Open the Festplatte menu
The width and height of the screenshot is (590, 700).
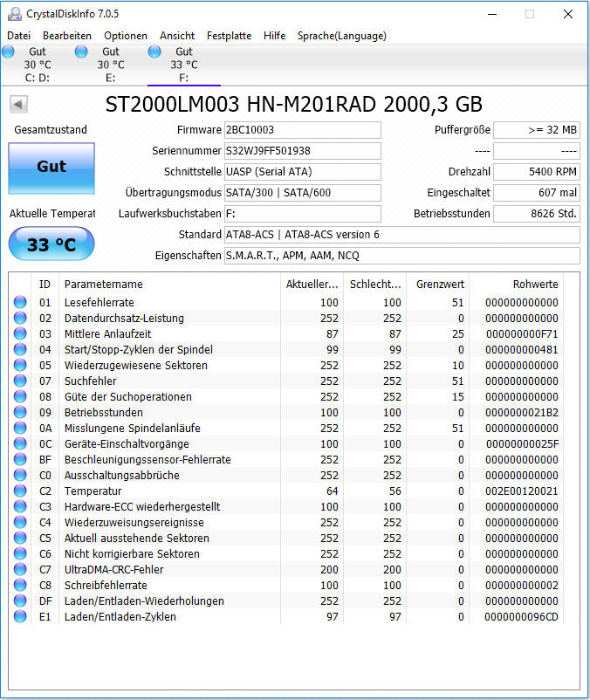tap(229, 36)
